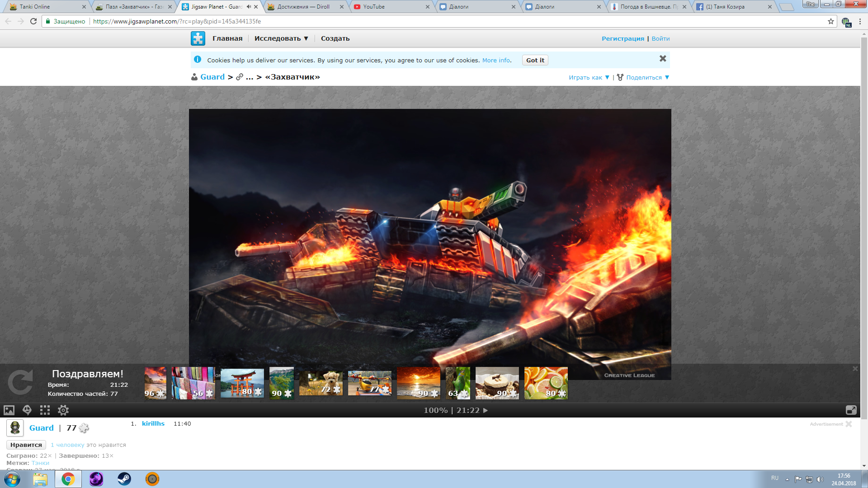Close the Advertisement panel

click(x=849, y=424)
